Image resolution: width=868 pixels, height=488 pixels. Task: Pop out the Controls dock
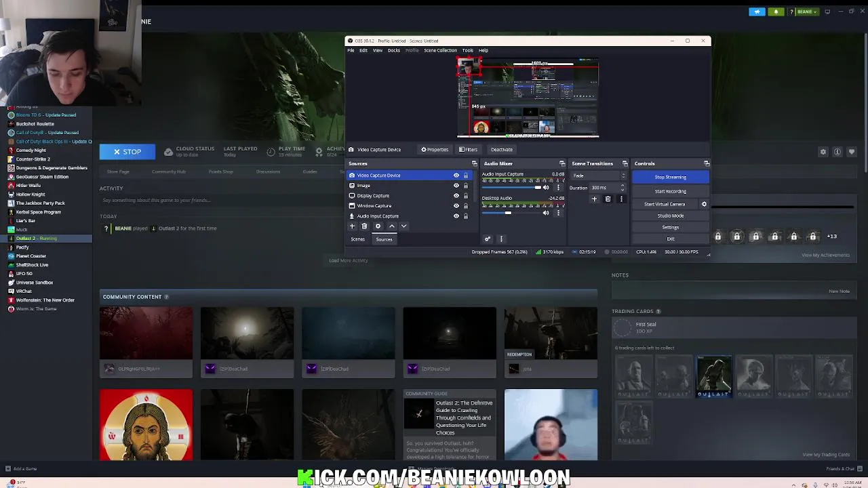tap(707, 163)
